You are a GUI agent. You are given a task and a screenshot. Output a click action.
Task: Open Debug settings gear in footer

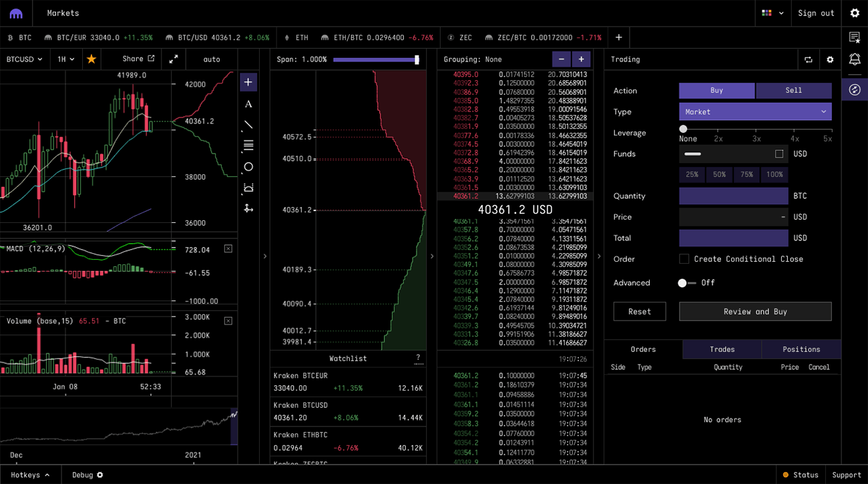click(x=100, y=475)
